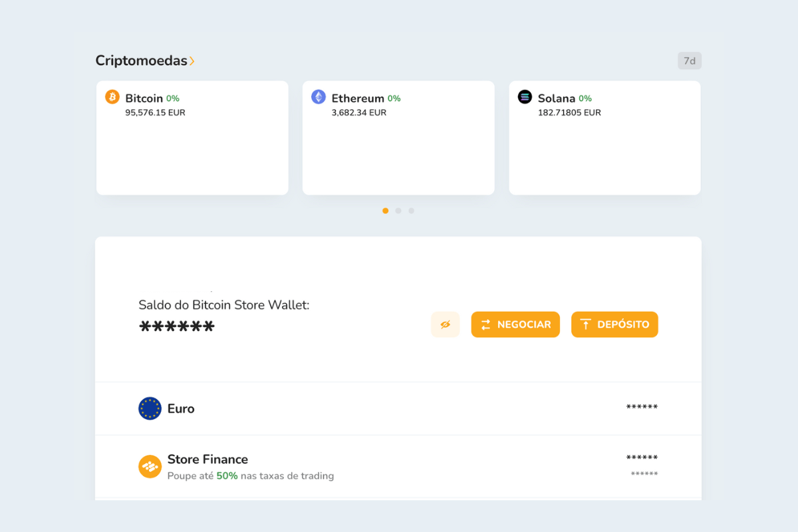Click the Store Finance token icon
798x532 pixels.
click(x=150, y=467)
